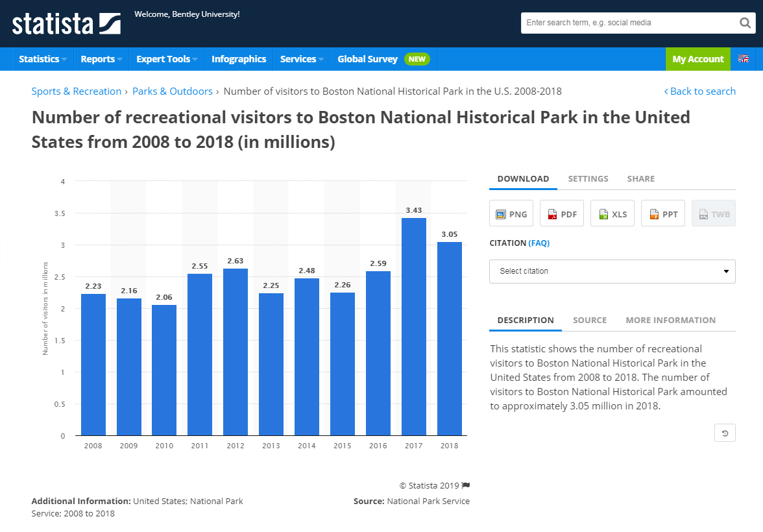Switch to the SETTINGS tab
This screenshot has height=532, width=763.
pos(588,178)
